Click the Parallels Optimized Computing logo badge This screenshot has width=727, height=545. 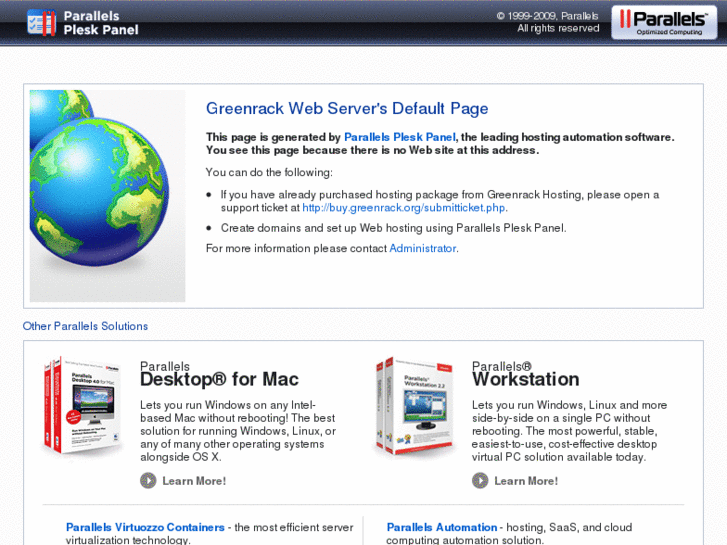664,22
